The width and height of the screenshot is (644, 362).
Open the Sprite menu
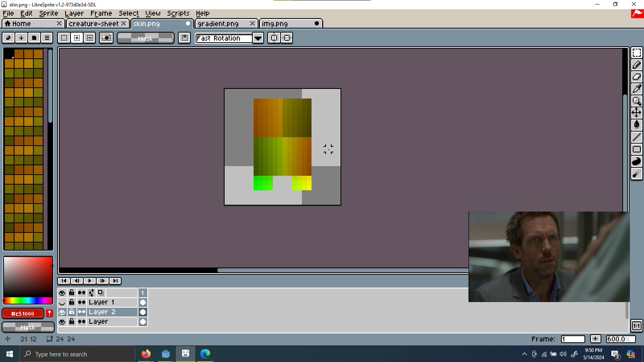(x=48, y=13)
